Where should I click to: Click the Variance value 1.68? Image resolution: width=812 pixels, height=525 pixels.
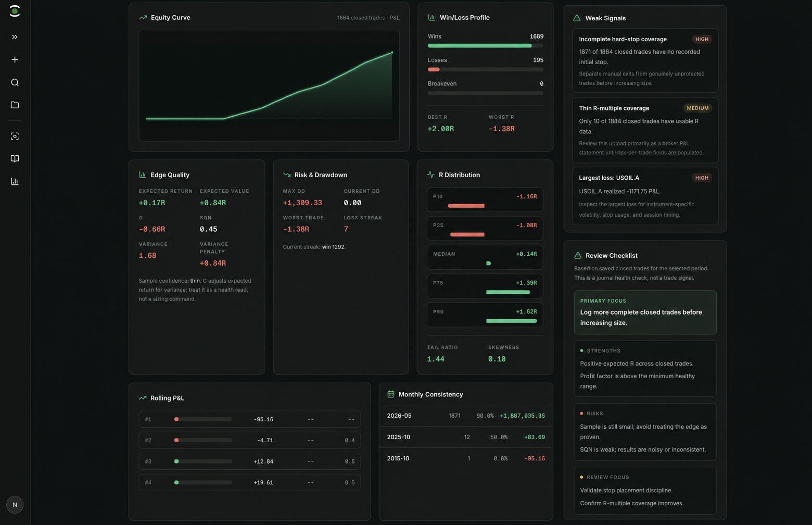coord(147,256)
